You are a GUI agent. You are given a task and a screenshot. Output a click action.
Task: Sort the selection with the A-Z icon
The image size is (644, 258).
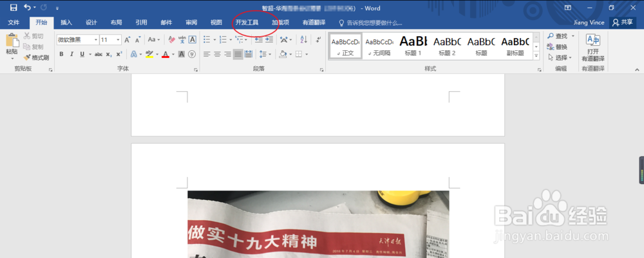303,40
